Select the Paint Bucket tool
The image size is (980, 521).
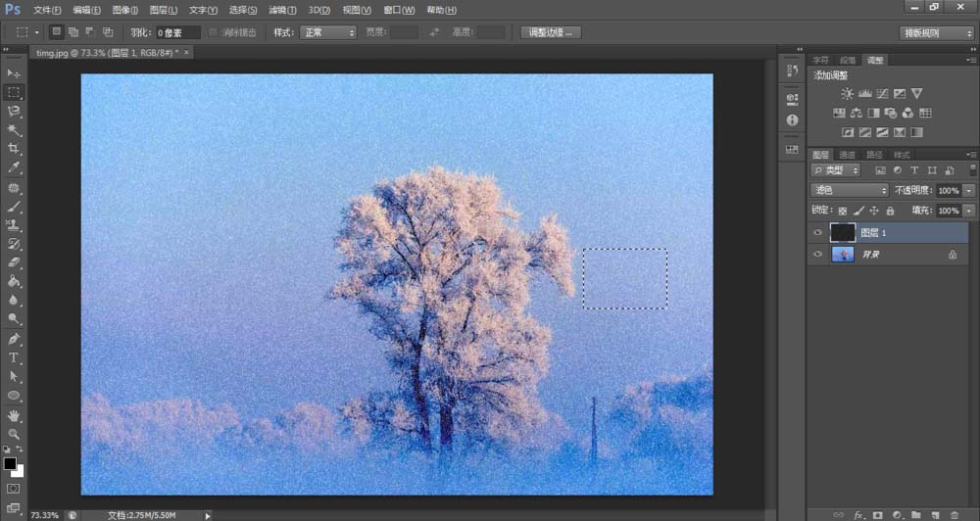[x=13, y=281]
